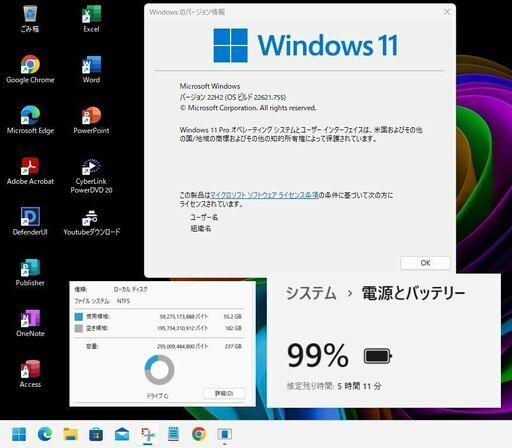Viewport: 512px width, 448px height.
Task: Click the battery icon beside 99%
Action: (377, 356)
